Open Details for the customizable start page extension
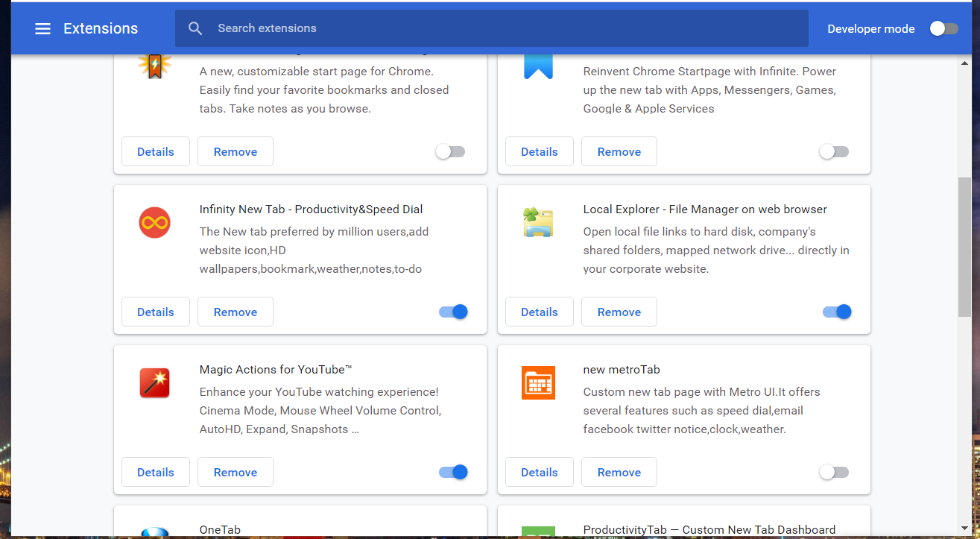Screen dimensions: 980x539 click(156, 151)
